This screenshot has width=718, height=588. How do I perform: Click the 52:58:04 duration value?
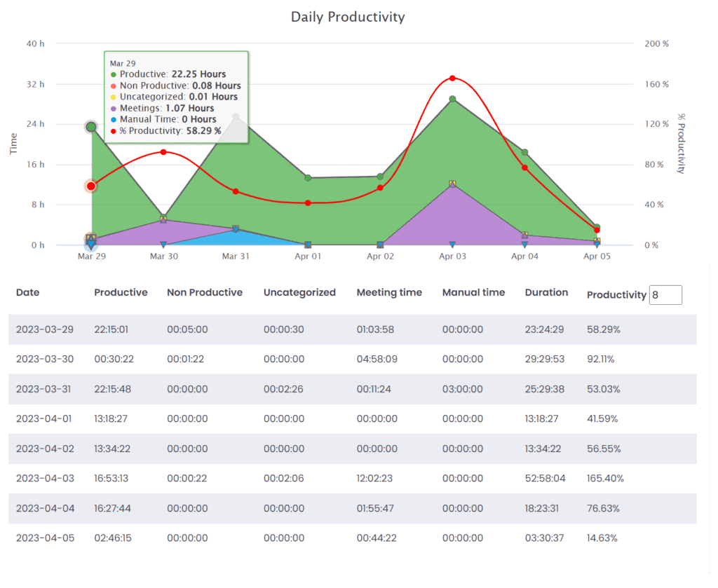pos(545,479)
